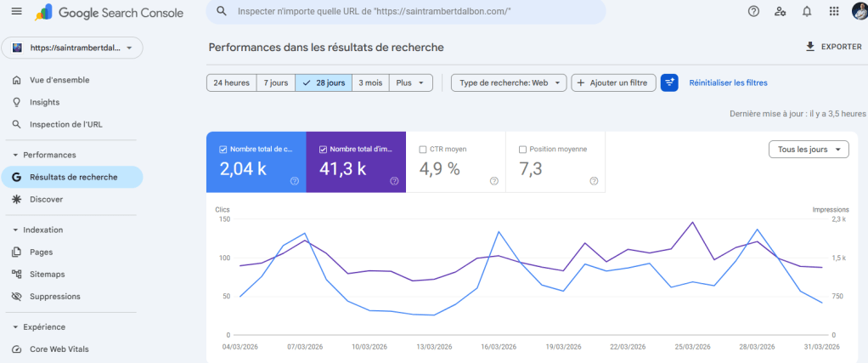The height and width of the screenshot is (363, 868).
Task: Toggle the CTR moyen checkbox
Action: (423, 149)
